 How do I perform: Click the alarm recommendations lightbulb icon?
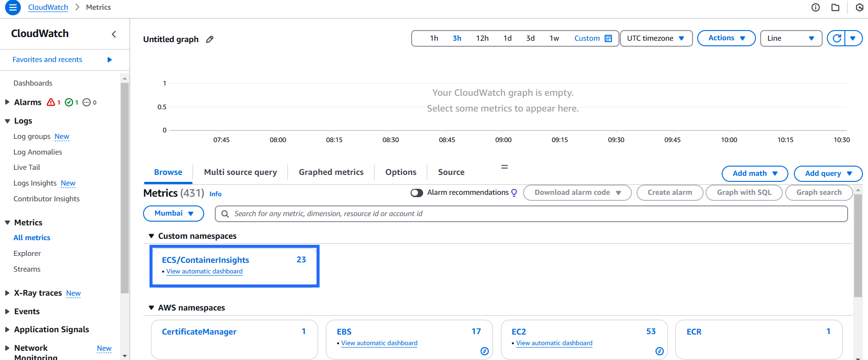tap(514, 192)
